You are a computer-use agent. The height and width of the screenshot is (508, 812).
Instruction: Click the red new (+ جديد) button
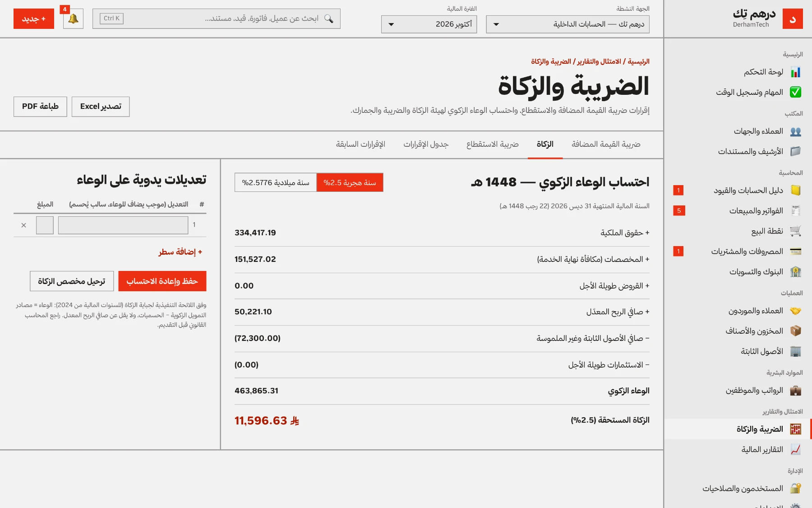click(x=34, y=19)
